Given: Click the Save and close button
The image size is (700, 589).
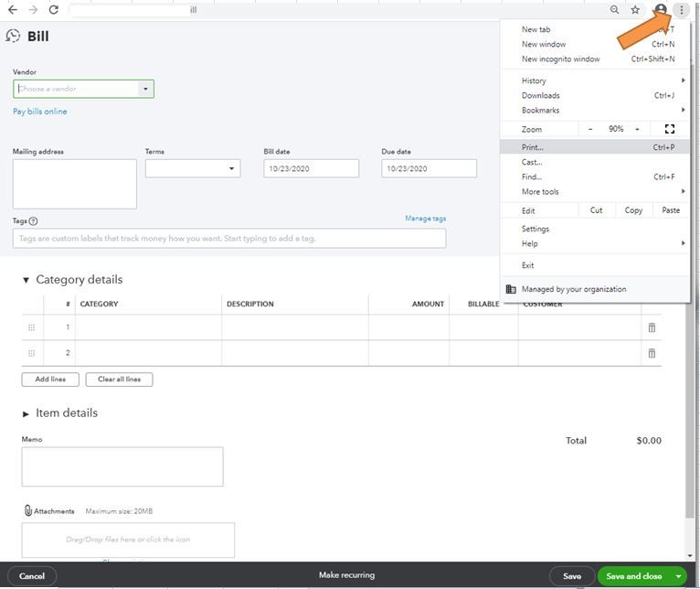Looking at the screenshot, I should point(634,576).
